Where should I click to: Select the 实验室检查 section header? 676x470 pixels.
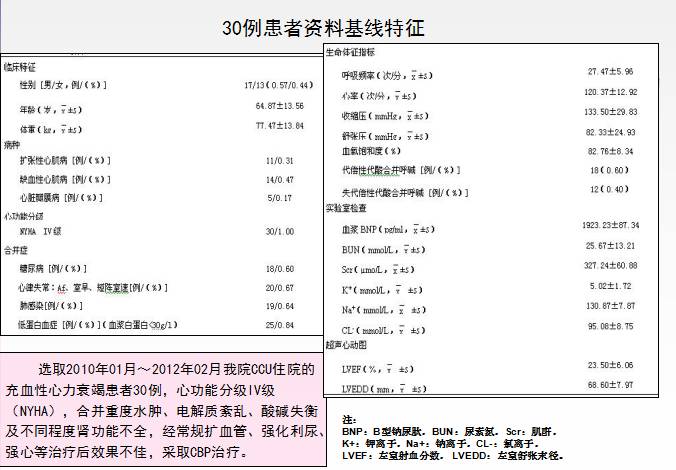tap(346, 208)
